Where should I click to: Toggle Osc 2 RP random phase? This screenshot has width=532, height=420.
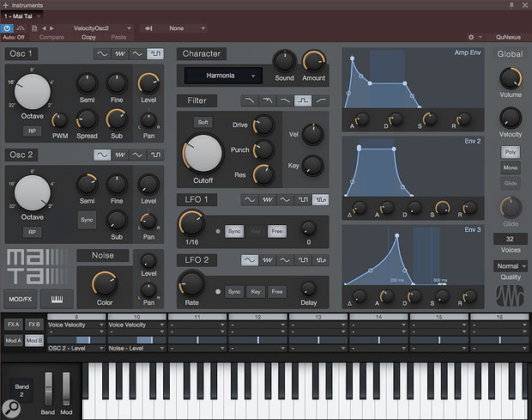[x=32, y=232]
